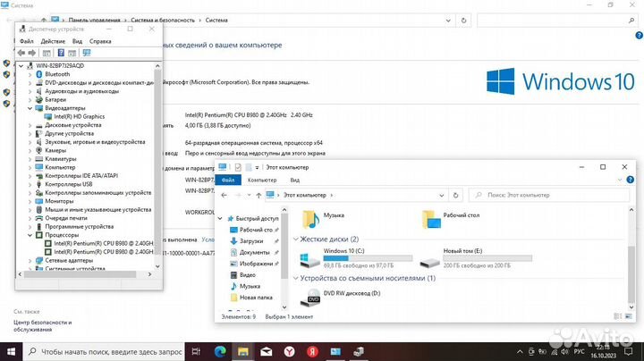Expand the Клавиатуры node

point(30,159)
